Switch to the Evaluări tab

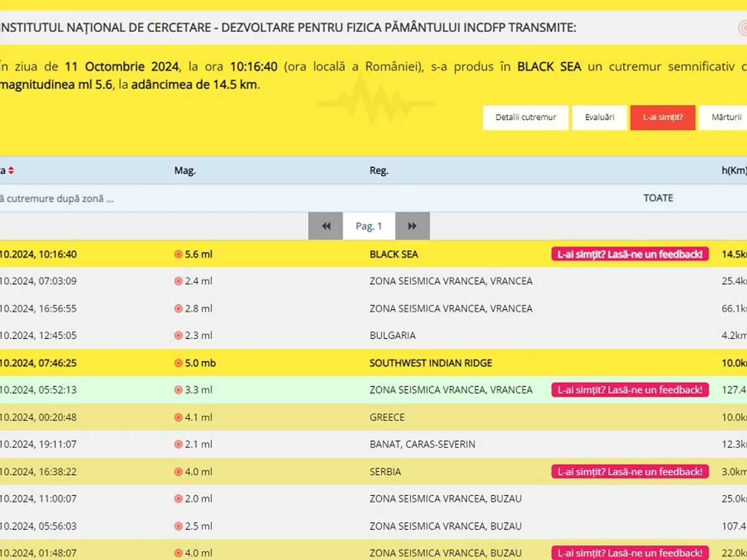[x=599, y=118]
